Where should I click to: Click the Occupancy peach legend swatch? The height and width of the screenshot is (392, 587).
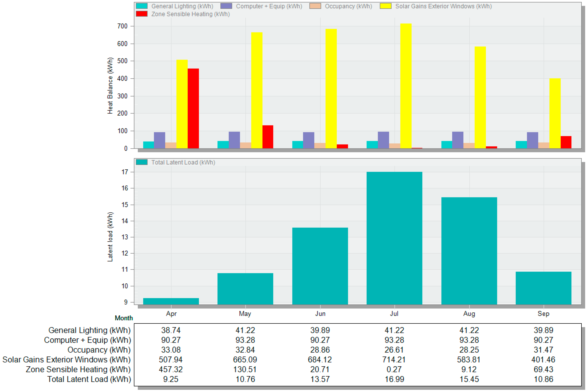tap(315, 6)
